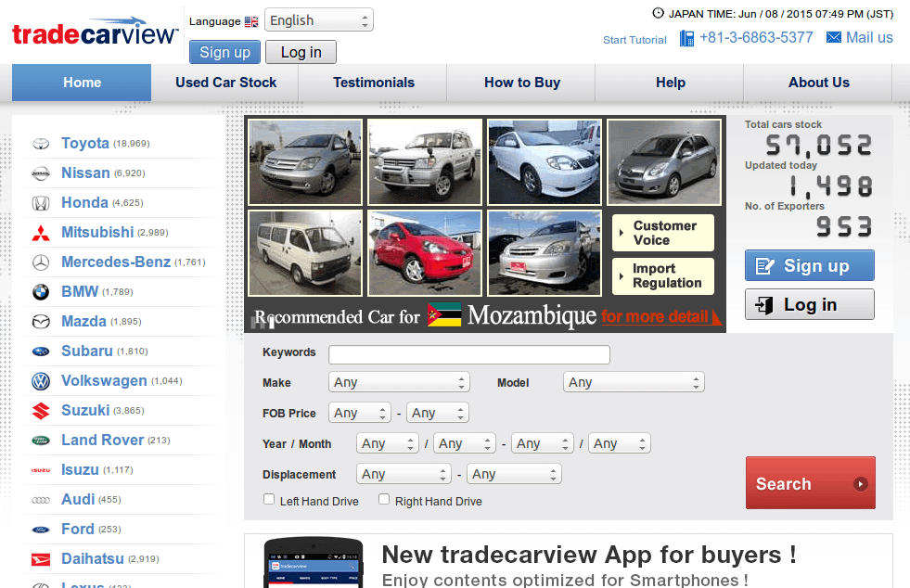This screenshot has height=588, width=910.
Task: Open the Make dropdown
Action: [x=399, y=382]
